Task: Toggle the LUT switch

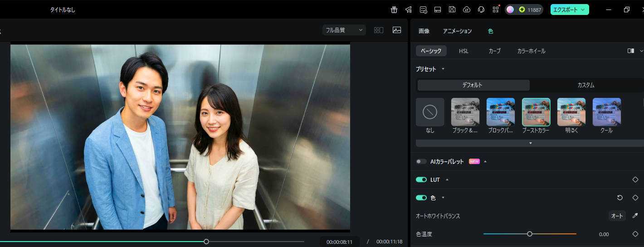Action: click(421, 179)
